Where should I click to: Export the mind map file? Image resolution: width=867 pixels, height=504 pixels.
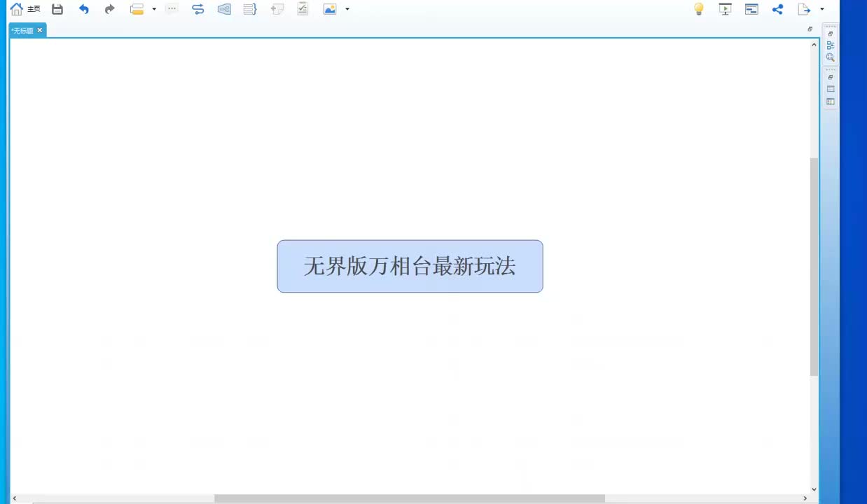pyautogui.click(x=804, y=9)
